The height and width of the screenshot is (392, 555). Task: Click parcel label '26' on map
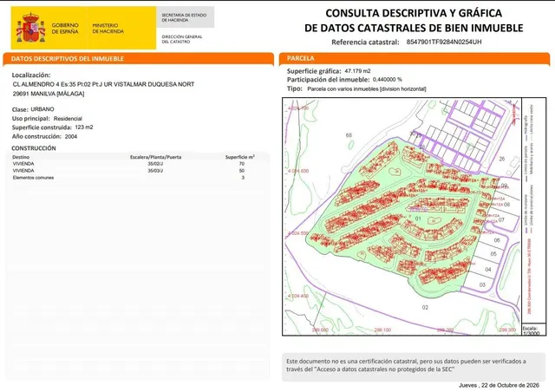point(502,159)
